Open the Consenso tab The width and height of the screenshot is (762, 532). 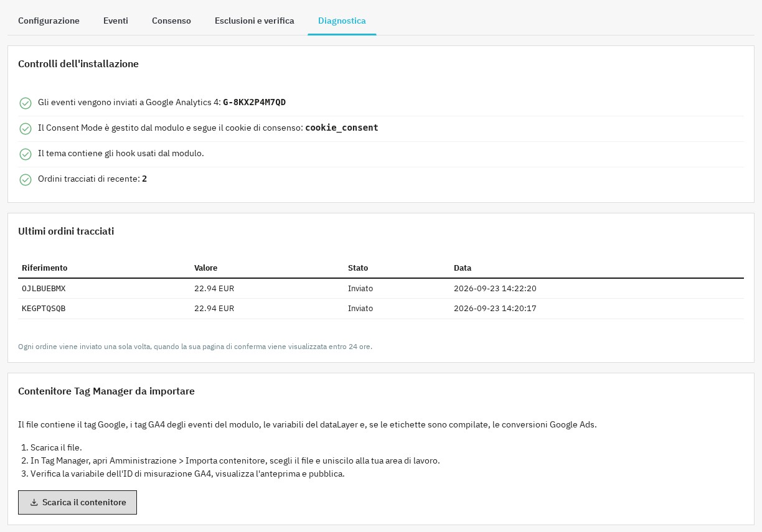tap(171, 21)
